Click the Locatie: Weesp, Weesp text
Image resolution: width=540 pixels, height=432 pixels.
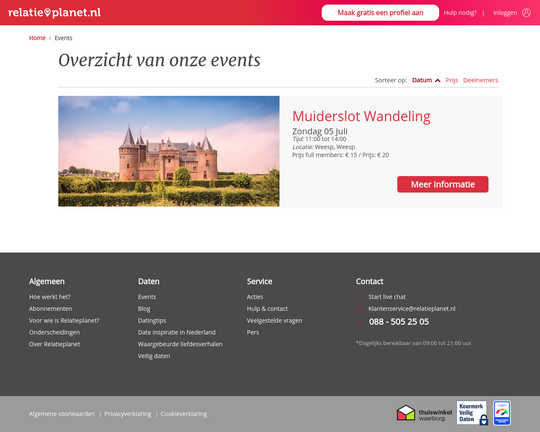[x=323, y=147]
